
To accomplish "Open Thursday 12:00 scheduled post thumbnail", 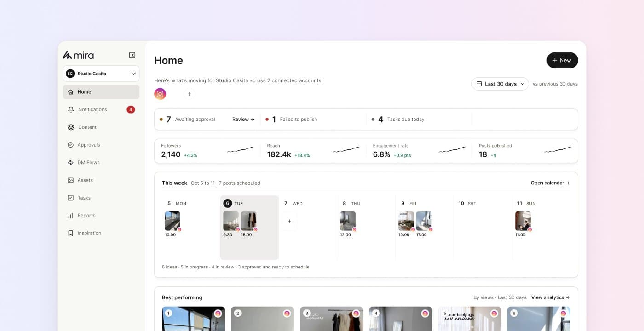I will pyautogui.click(x=348, y=221).
